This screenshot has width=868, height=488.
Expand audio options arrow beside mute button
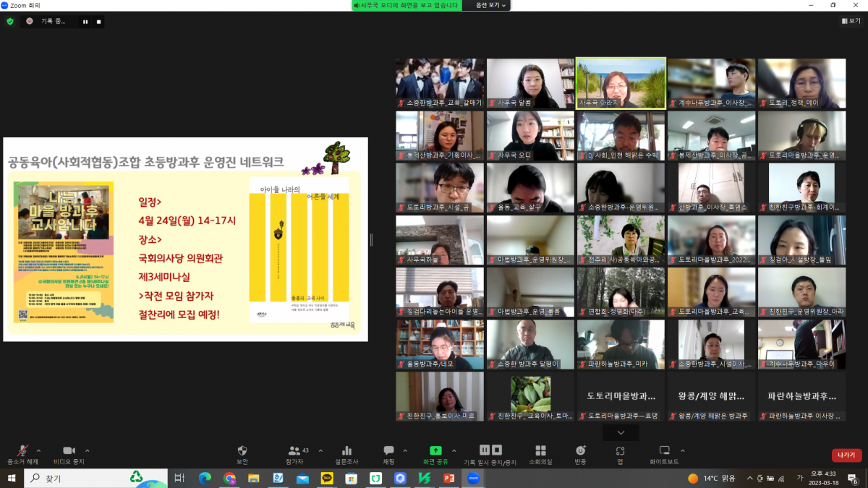(x=38, y=450)
